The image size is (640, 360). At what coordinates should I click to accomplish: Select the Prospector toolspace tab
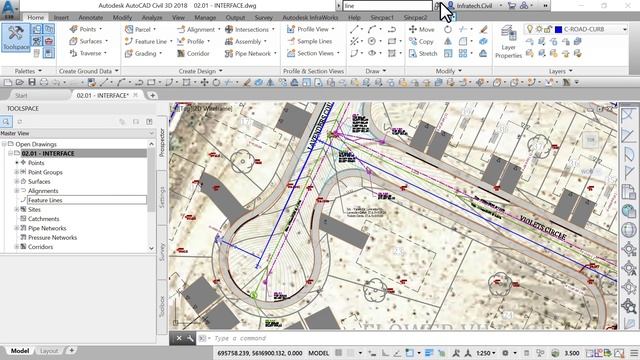coord(162,142)
